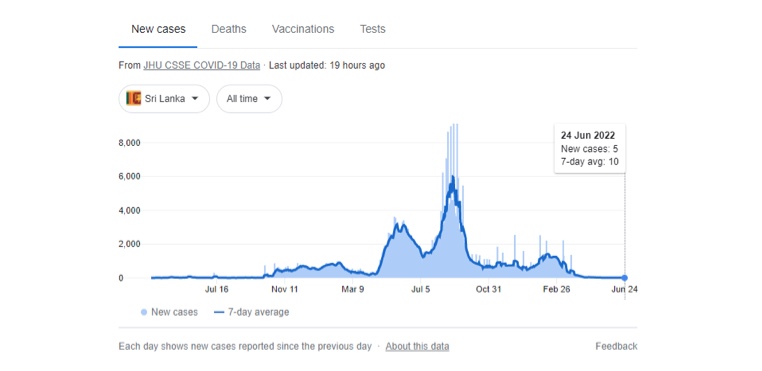Click the Jun 24 data point marker
This screenshot has width=762, height=371.
point(624,278)
